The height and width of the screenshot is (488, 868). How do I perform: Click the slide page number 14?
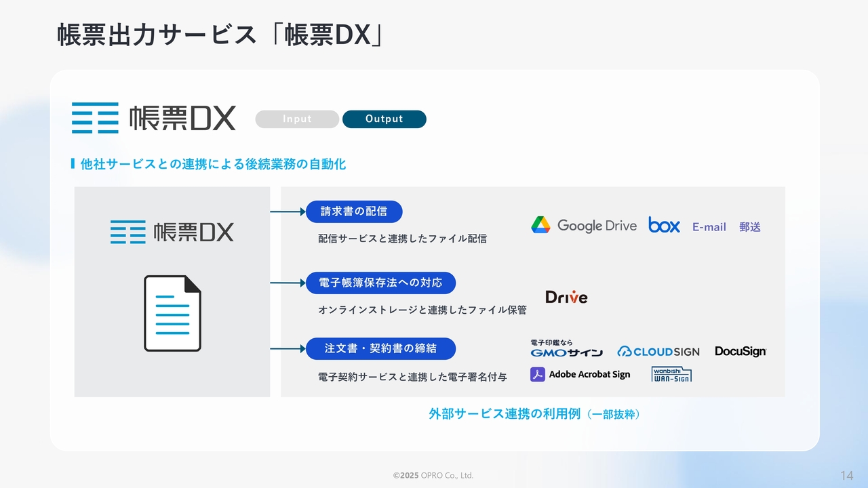click(x=846, y=474)
